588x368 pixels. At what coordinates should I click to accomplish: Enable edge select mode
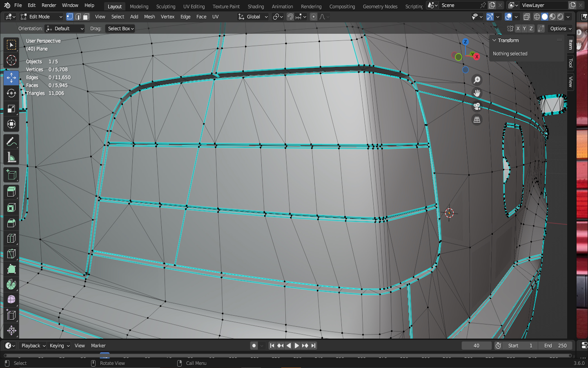78,17
